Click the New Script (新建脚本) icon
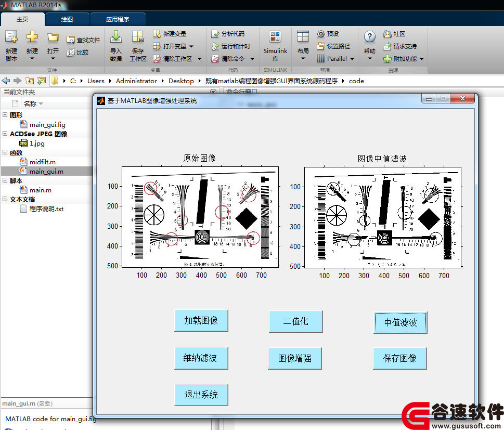504x430 pixels. [x=11, y=37]
